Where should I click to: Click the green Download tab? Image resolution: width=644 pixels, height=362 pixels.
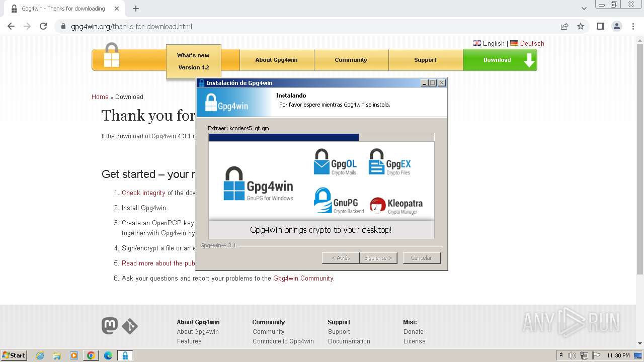pyautogui.click(x=500, y=60)
